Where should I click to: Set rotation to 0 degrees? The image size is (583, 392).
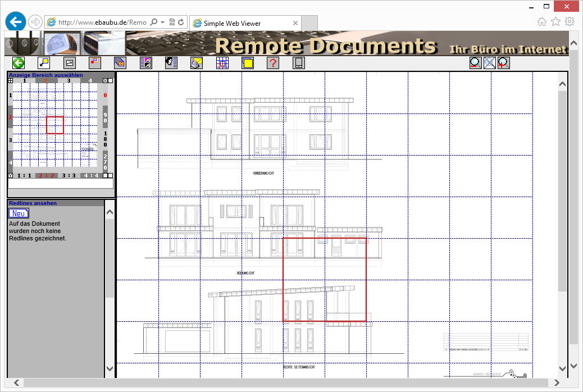tap(105, 95)
